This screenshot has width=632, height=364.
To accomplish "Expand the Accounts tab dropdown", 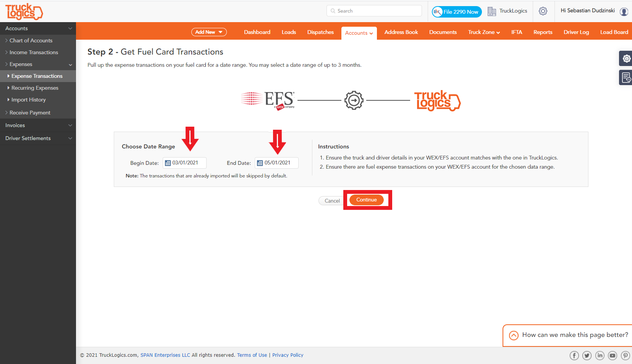I will click(359, 33).
